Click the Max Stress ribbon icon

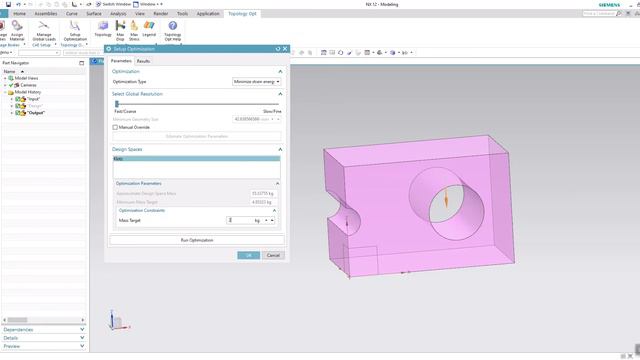pyautogui.click(x=134, y=31)
